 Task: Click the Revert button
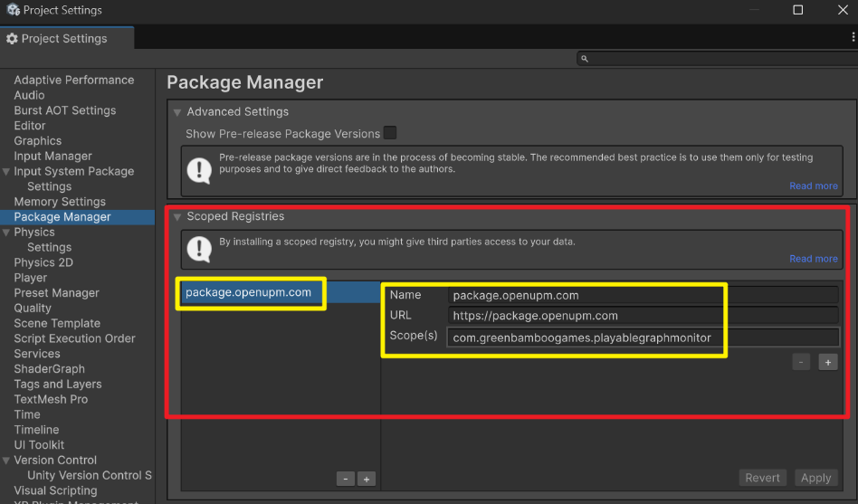pos(762,478)
